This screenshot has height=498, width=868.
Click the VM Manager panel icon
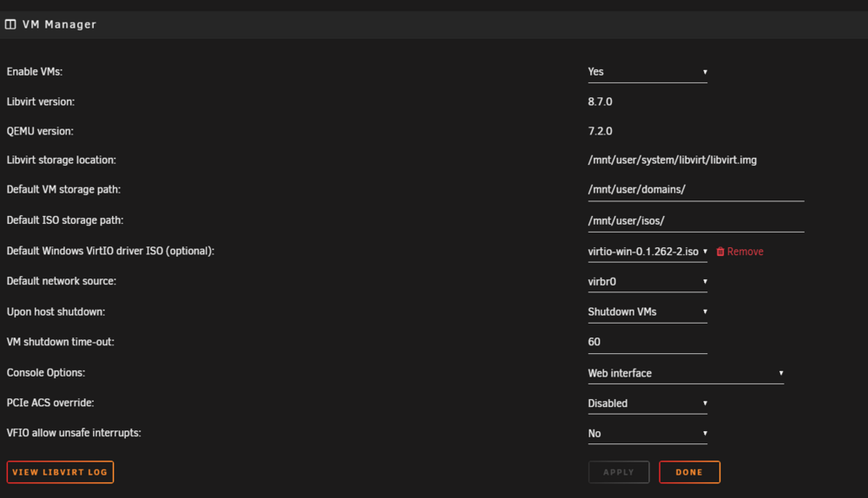(x=10, y=24)
